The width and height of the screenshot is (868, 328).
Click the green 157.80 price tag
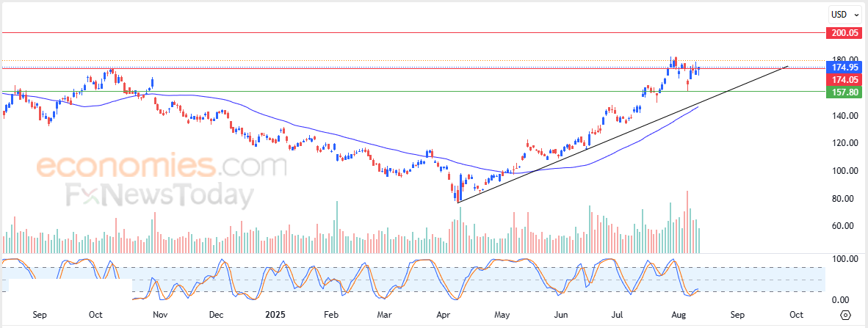tap(843, 92)
